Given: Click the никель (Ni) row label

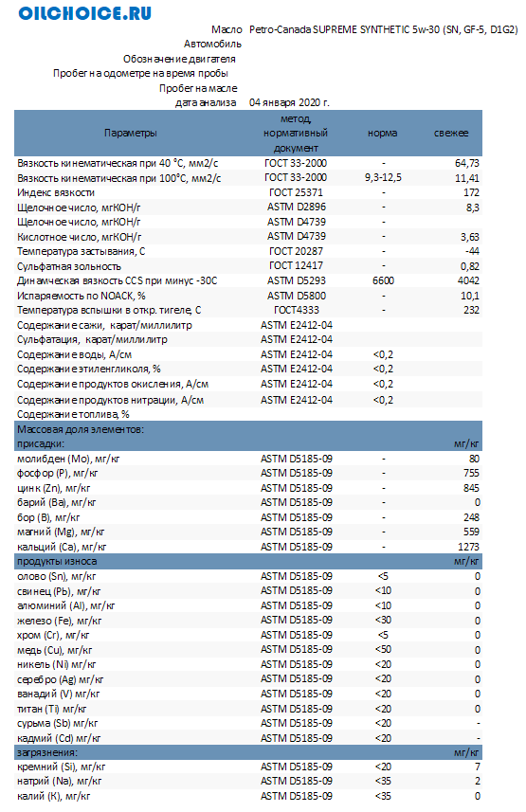Looking at the screenshot, I should tap(57, 664).
